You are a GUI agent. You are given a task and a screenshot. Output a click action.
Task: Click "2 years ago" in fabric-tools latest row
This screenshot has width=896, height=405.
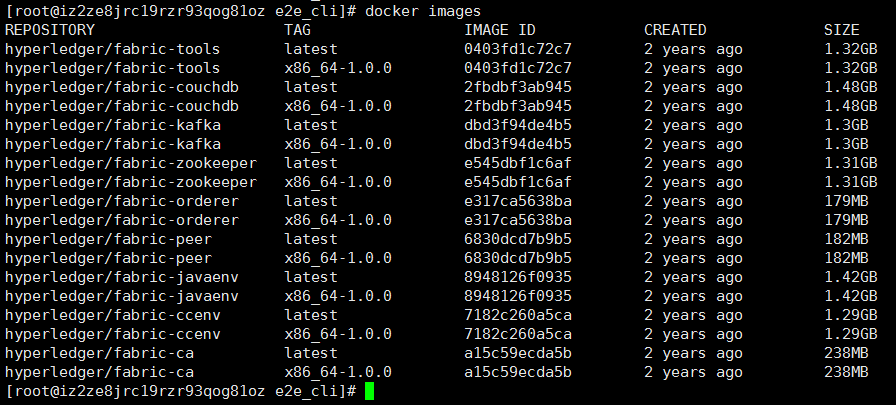pyautogui.click(x=693, y=49)
